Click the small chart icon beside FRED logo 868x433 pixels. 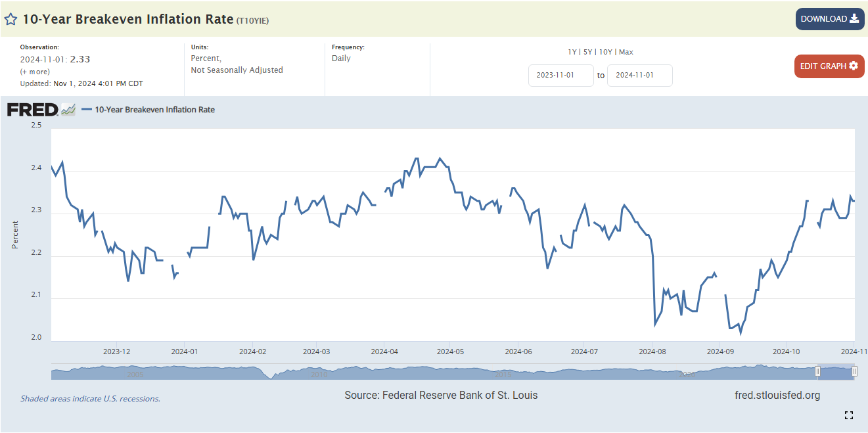click(x=68, y=110)
